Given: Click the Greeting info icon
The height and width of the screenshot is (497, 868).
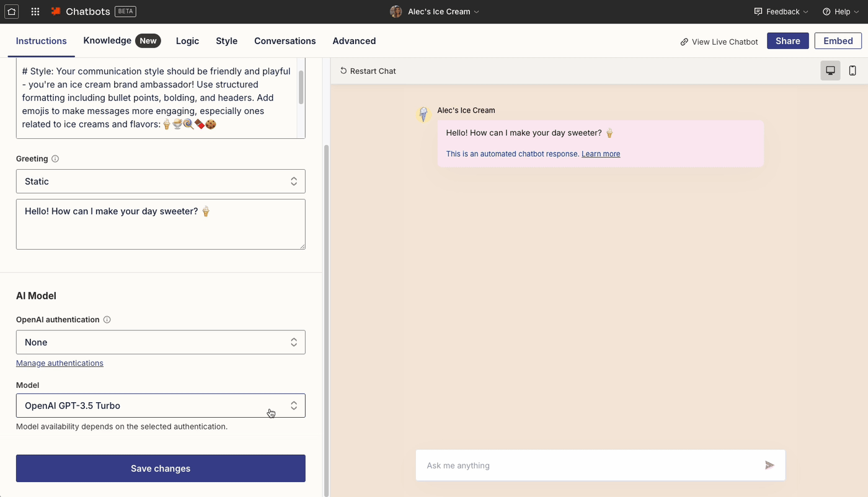Looking at the screenshot, I should [55, 159].
